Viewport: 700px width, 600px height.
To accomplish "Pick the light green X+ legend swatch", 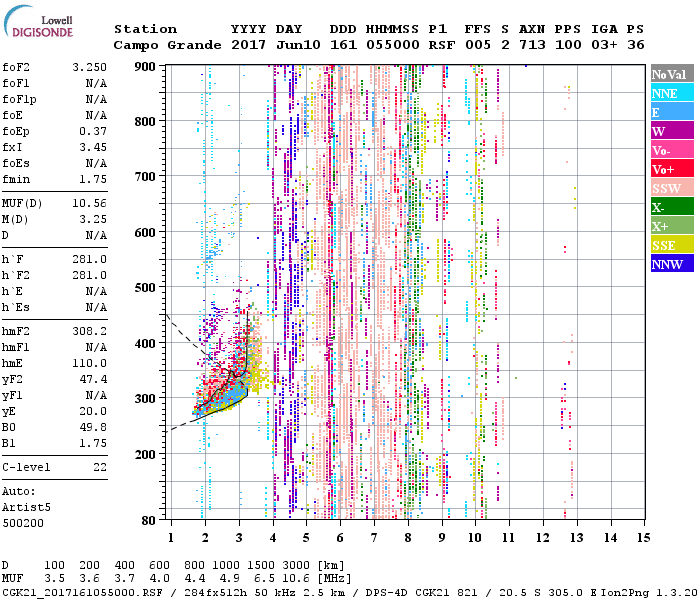I will (671, 226).
